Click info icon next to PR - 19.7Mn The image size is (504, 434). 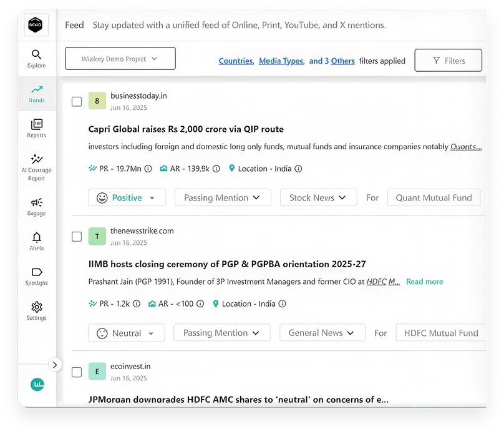[148, 169]
